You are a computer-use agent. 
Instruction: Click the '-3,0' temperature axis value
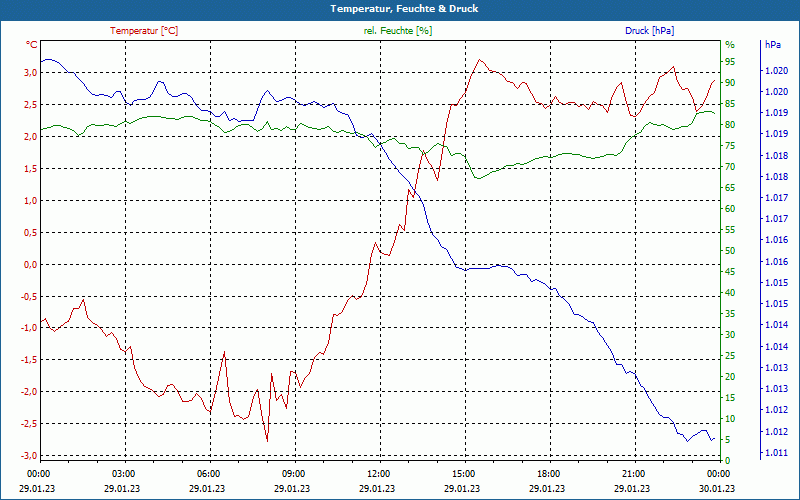point(29,455)
